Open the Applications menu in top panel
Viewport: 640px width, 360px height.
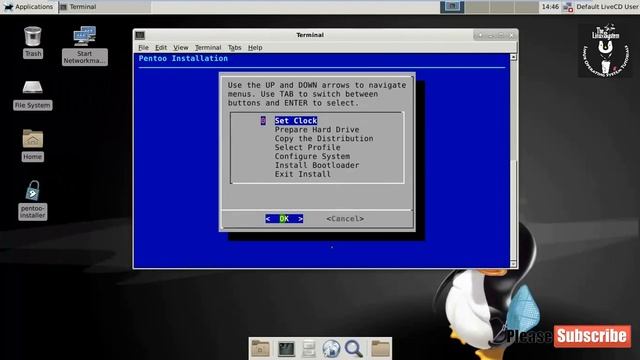[29, 7]
